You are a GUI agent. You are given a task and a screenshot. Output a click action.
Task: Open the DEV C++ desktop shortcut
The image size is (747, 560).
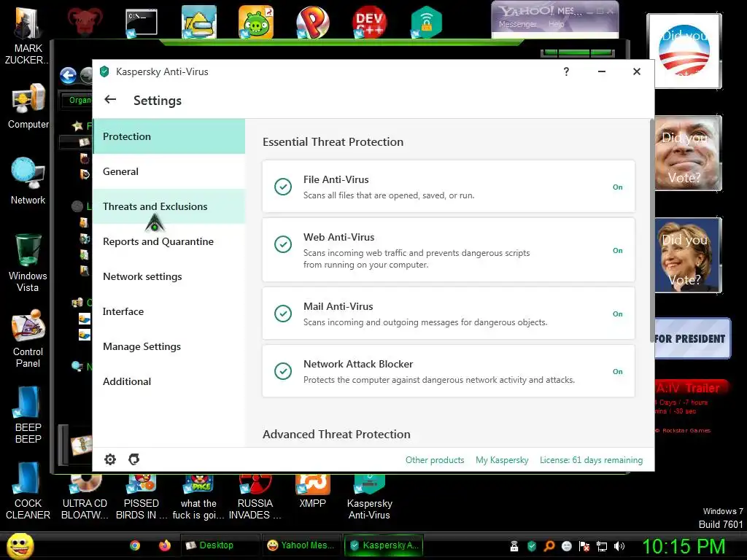[370, 22]
